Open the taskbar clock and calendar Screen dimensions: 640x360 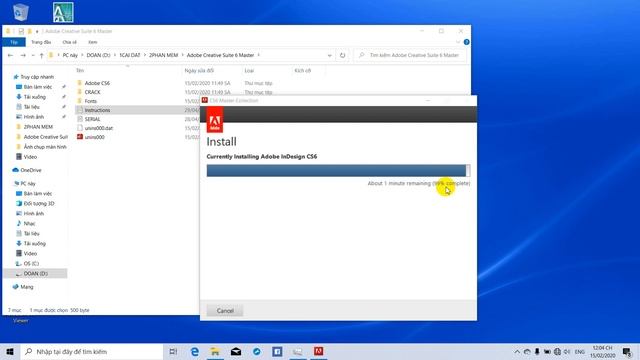(x=602, y=351)
